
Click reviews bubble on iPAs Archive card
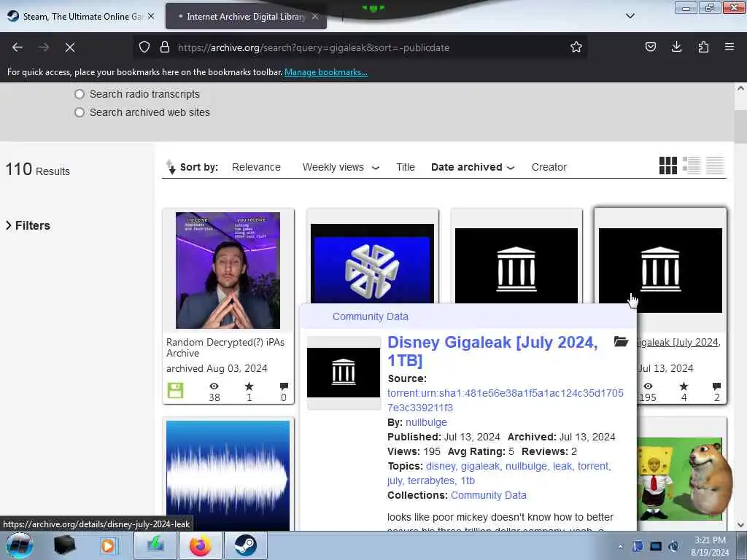284,386
